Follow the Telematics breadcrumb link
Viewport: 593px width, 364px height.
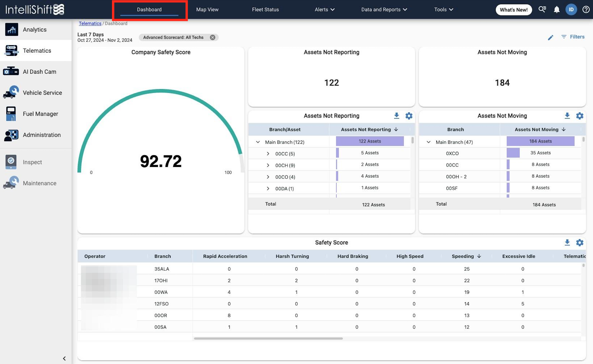pos(90,23)
